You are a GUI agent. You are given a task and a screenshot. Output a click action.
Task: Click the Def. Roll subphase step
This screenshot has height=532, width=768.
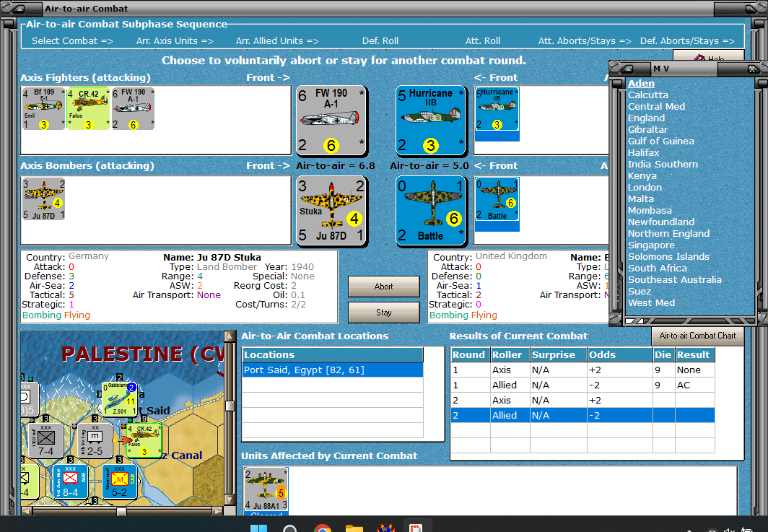point(380,41)
